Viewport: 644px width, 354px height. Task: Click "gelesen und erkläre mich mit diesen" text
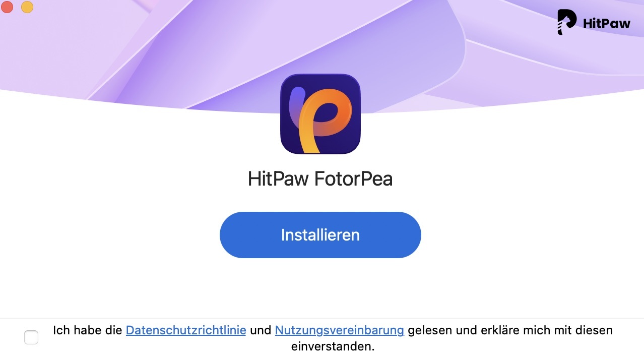[x=510, y=330]
